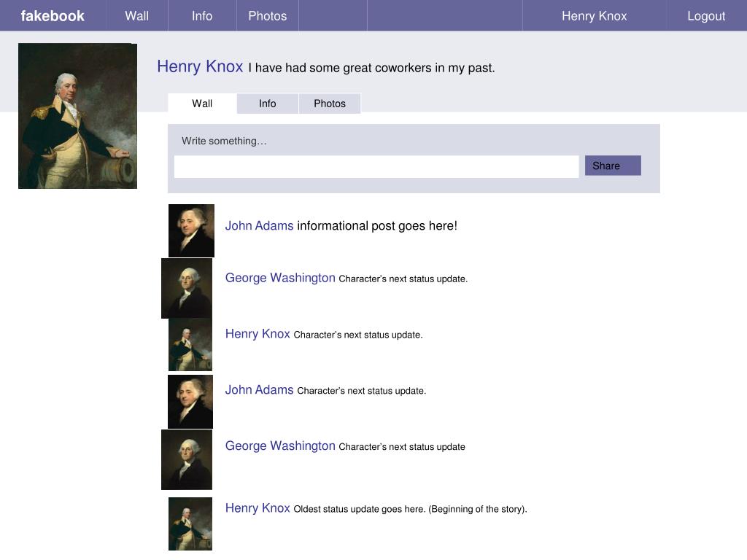
Task: Focus the Write something text field
Action: (x=376, y=167)
